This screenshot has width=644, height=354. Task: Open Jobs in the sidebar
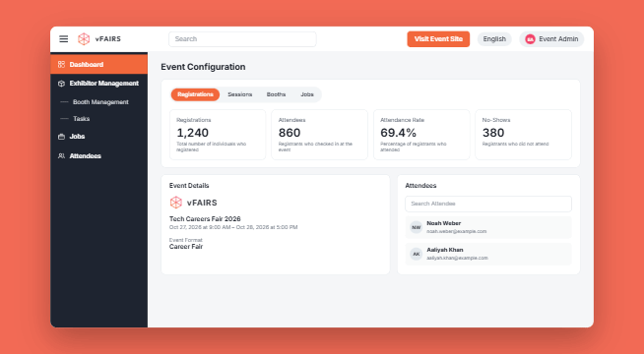pos(99,137)
